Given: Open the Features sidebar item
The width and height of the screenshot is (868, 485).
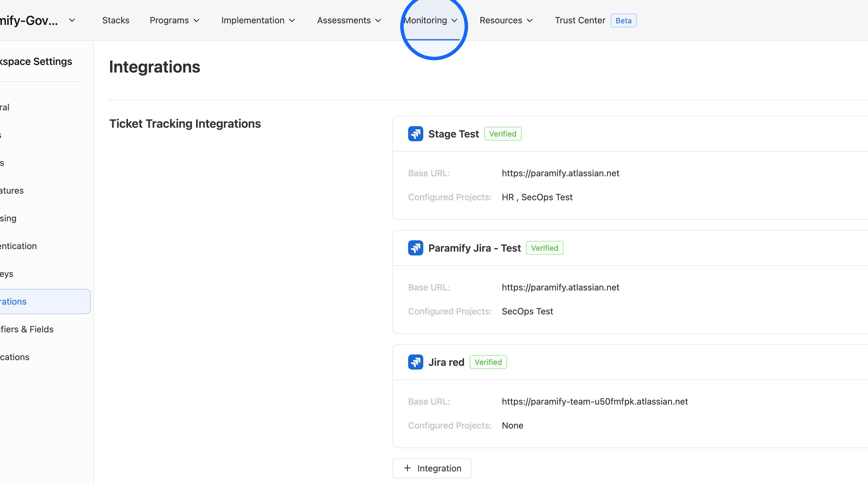Looking at the screenshot, I should pos(12,191).
